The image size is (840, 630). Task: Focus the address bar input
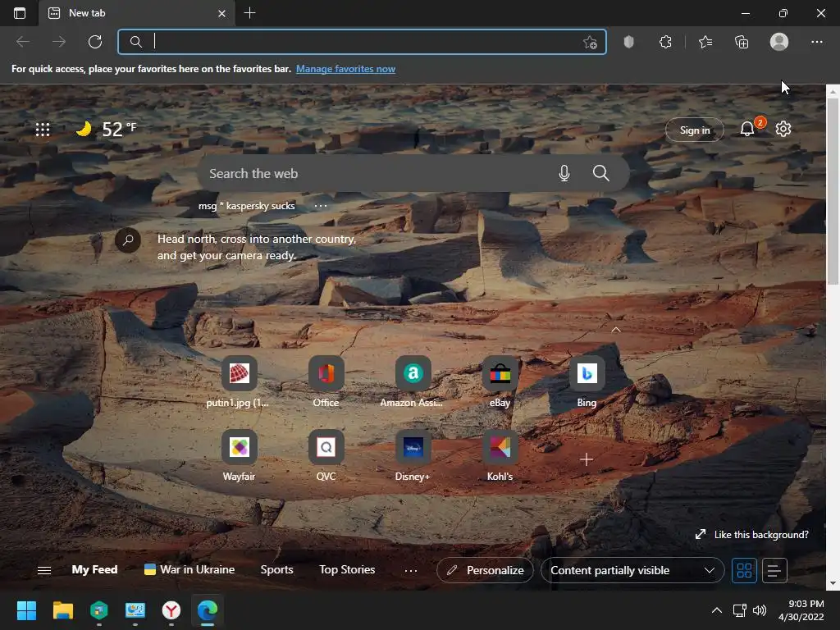click(x=362, y=42)
